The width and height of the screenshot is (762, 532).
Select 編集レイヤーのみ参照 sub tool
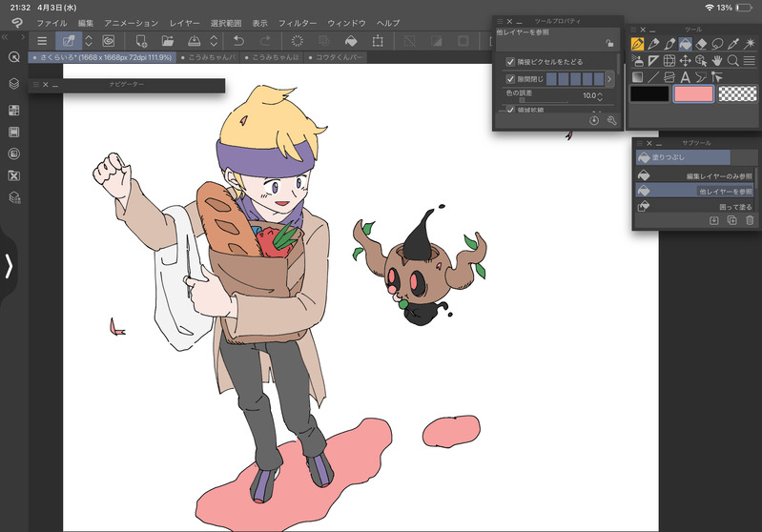pos(695,175)
